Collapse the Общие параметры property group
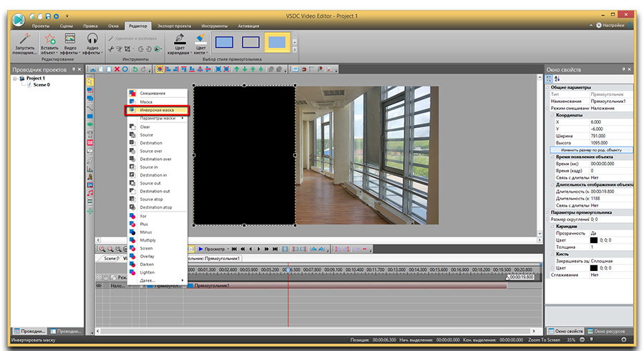Screen dimensions: 644x351 pos(548,87)
